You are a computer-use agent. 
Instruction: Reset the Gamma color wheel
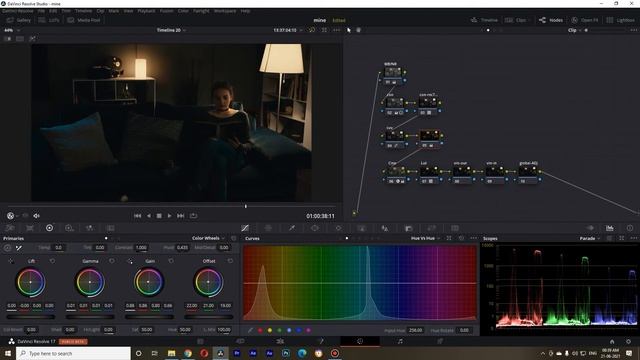[112, 261]
